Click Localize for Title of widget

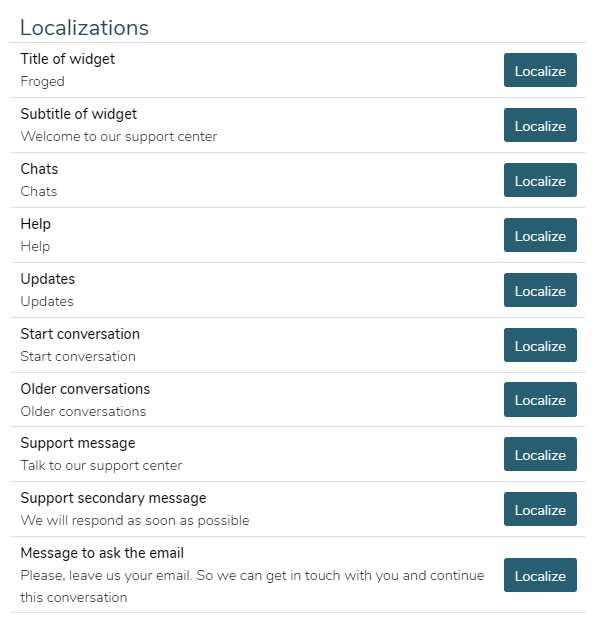(x=540, y=70)
